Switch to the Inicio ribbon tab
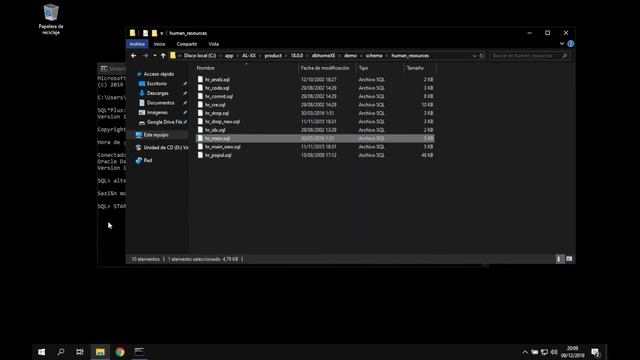Viewport: 640px width, 360px height. click(160, 44)
